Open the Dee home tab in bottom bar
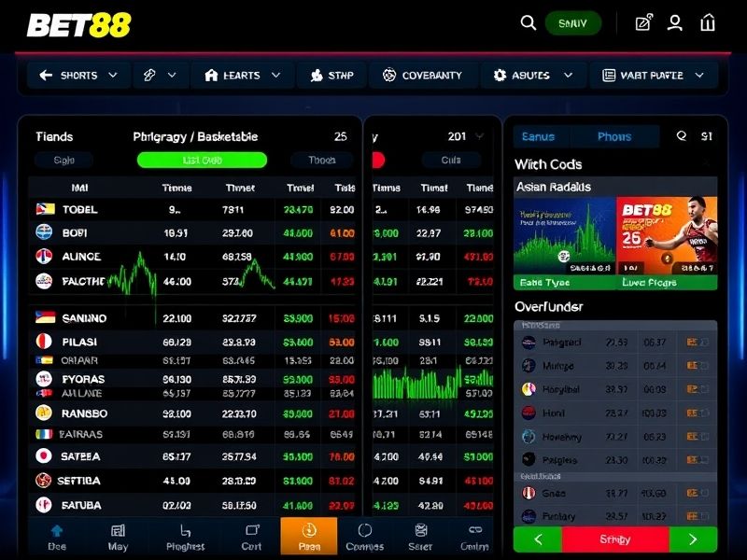The image size is (747, 560). pyautogui.click(x=57, y=539)
